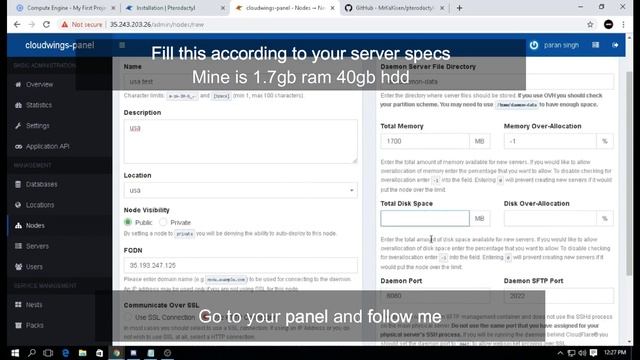Viewport: 640px width, 360px height.
Task: Select the cloudwings-panel Nodes tab
Action: tap(285, 8)
